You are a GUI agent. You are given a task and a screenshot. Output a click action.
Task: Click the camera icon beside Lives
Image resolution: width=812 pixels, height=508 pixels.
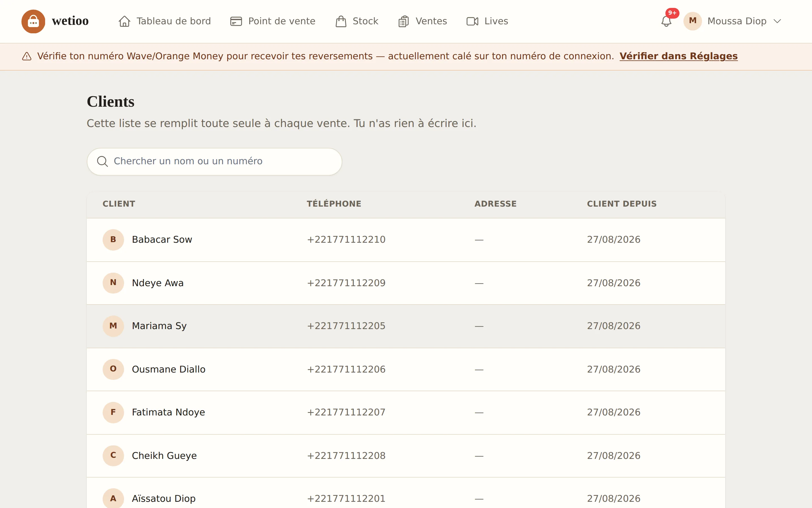point(473,21)
